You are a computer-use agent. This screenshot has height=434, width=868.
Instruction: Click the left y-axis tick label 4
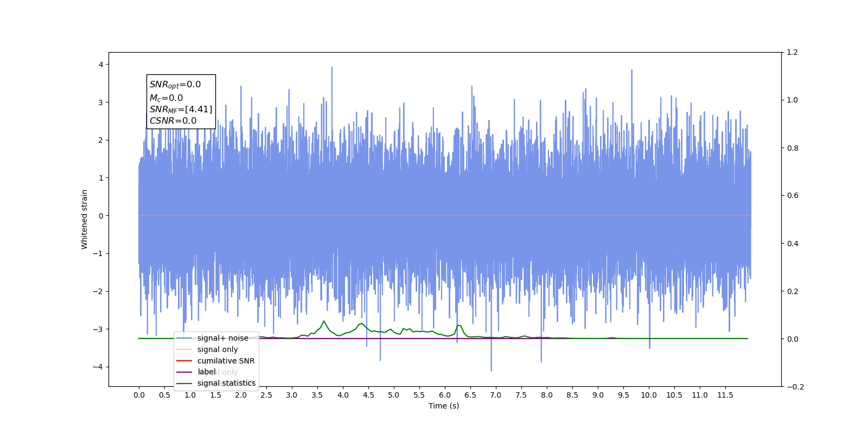pyautogui.click(x=101, y=65)
